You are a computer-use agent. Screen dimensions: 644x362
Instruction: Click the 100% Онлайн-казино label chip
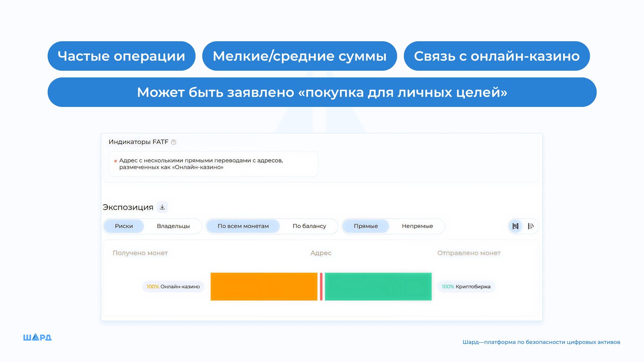pyautogui.click(x=173, y=287)
